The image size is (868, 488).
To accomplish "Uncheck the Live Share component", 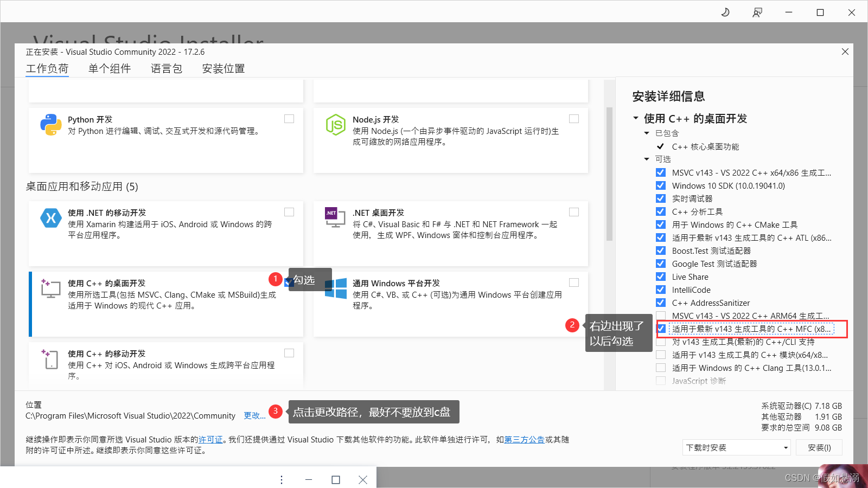I will (661, 277).
